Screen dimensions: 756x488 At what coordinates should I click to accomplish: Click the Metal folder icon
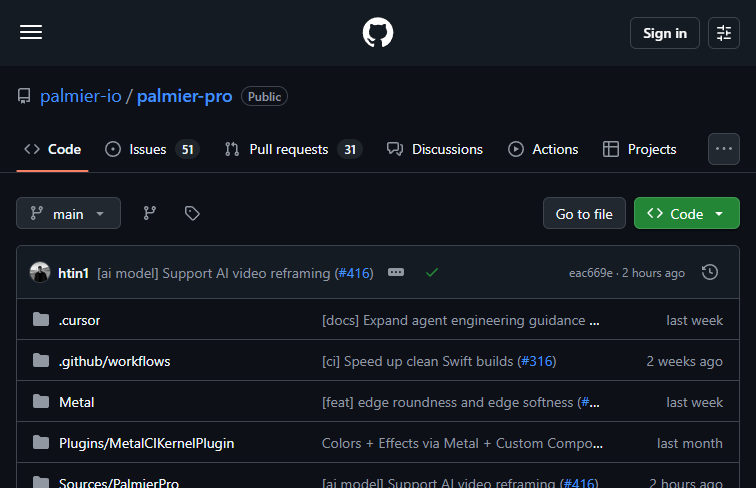coord(41,401)
